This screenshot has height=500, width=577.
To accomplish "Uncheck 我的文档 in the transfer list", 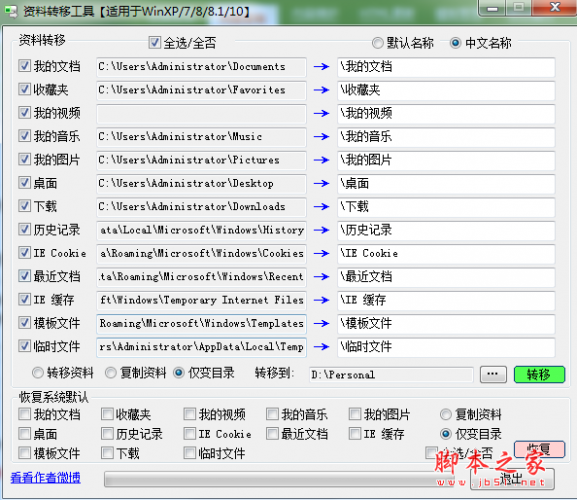I will point(24,66).
